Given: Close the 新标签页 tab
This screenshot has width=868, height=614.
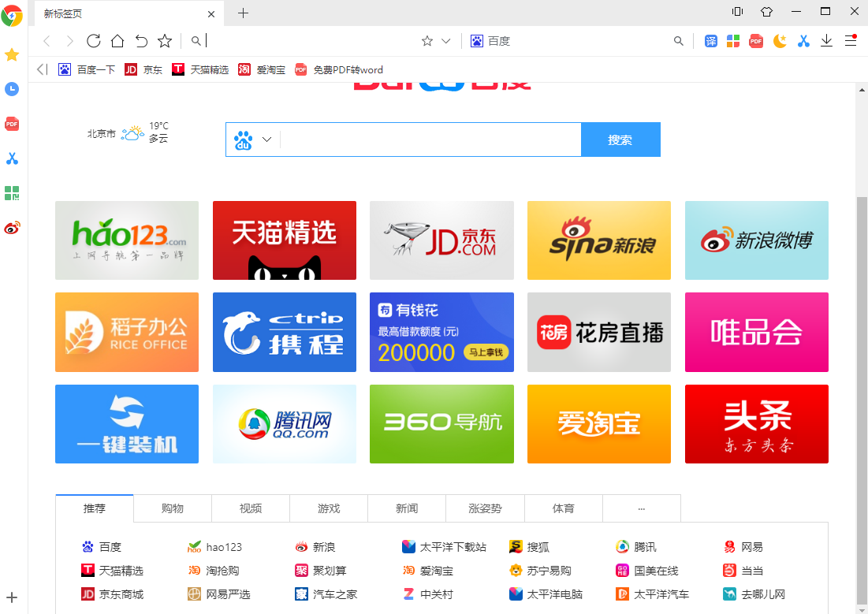Looking at the screenshot, I should (211, 14).
